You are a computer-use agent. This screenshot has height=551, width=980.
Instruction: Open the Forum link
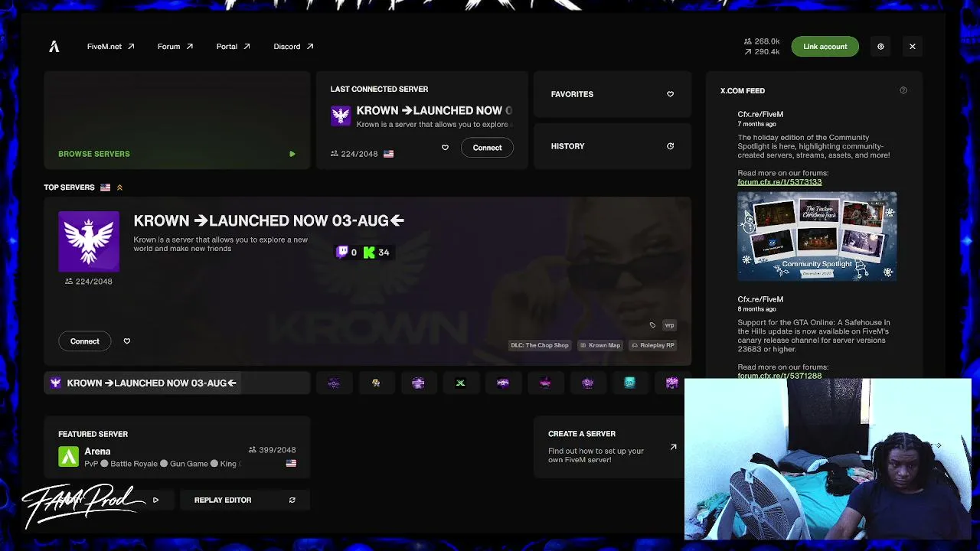pos(175,47)
